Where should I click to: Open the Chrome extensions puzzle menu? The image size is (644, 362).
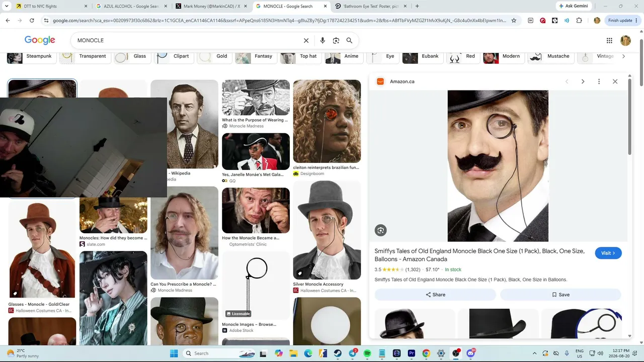579,21
